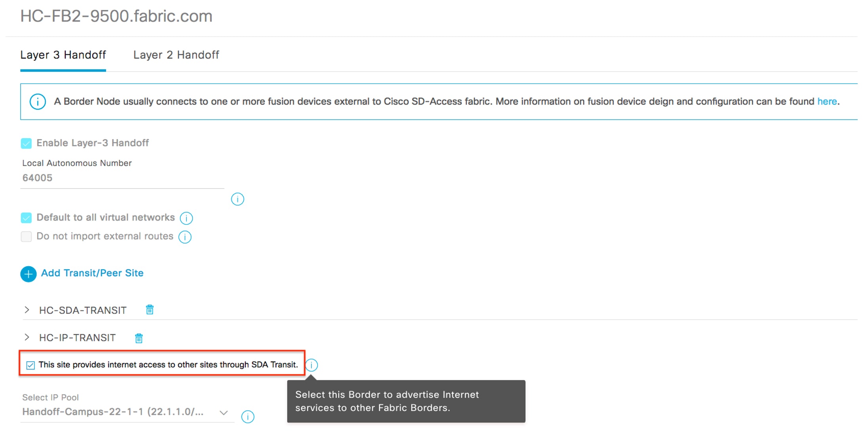Image resolution: width=868 pixels, height=433 pixels.
Task: Click the plus icon to add transit
Action: click(x=29, y=274)
